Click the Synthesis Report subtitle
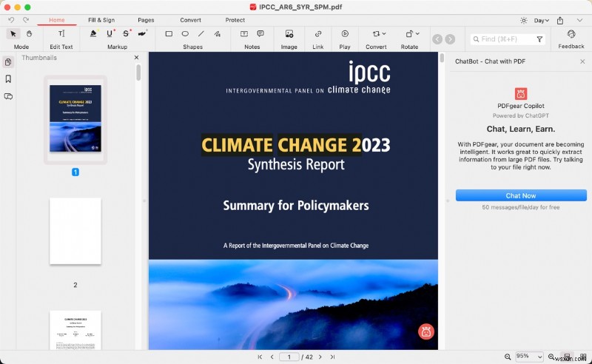Screen dimensions: 592x364 point(296,165)
